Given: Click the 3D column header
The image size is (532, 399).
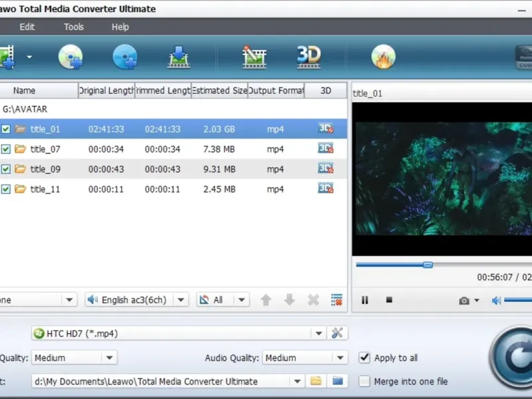Looking at the screenshot, I should (x=326, y=90).
